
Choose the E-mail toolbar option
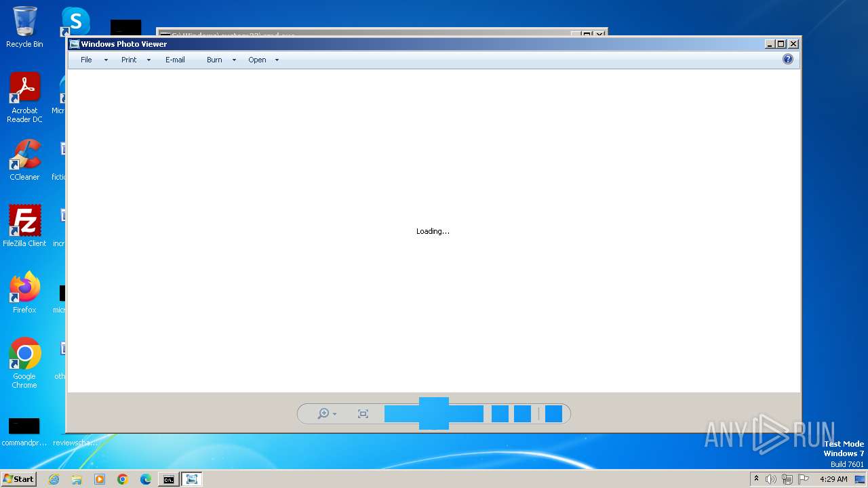click(x=175, y=60)
